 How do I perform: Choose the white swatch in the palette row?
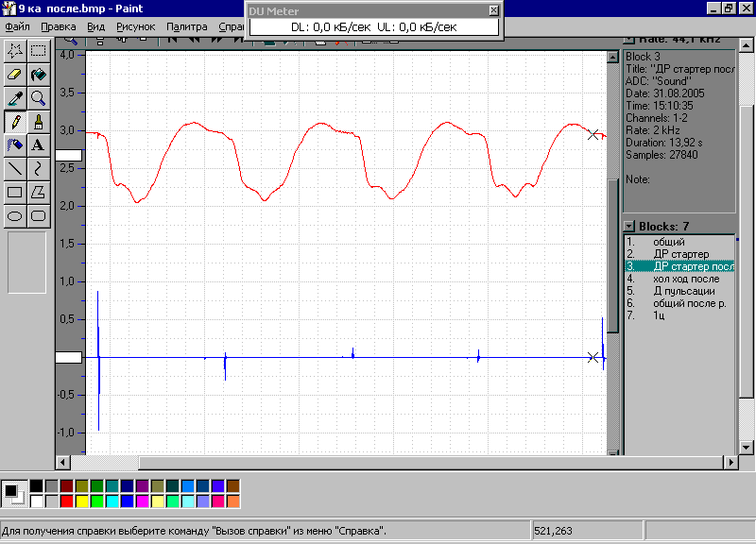coord(36,501)
